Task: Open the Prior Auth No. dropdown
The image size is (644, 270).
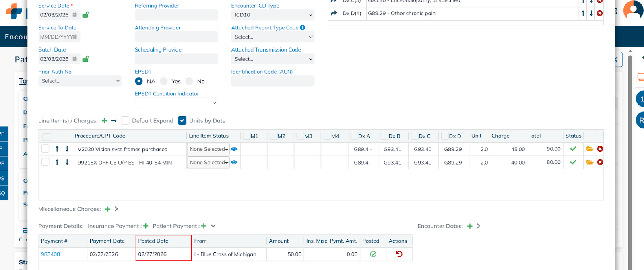Action: click(x=80, y=81)
